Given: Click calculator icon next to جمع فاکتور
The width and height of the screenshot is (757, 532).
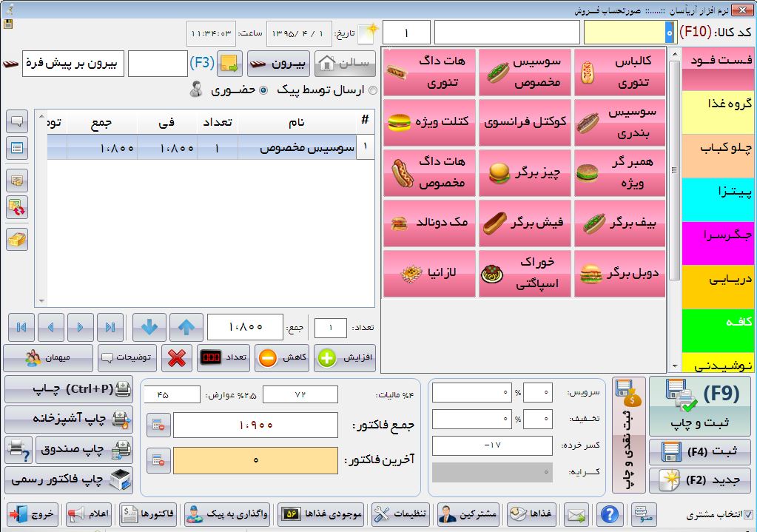Looking at the screenshot, I should [x=158, y=425].
